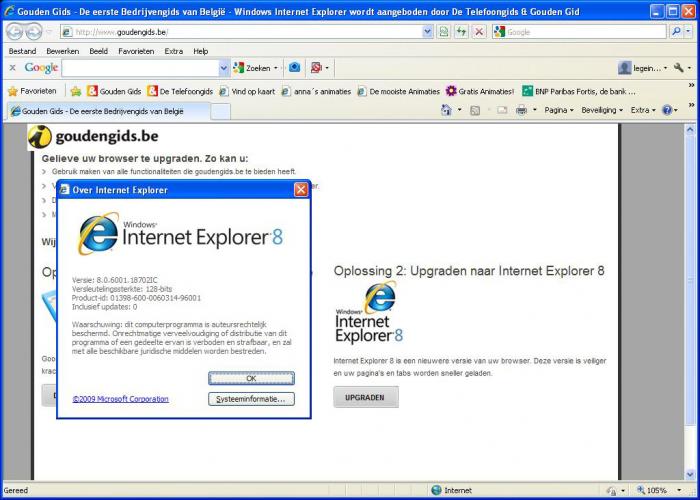
Task: Open the anna's animaties favorite
Action: (316, 91)
